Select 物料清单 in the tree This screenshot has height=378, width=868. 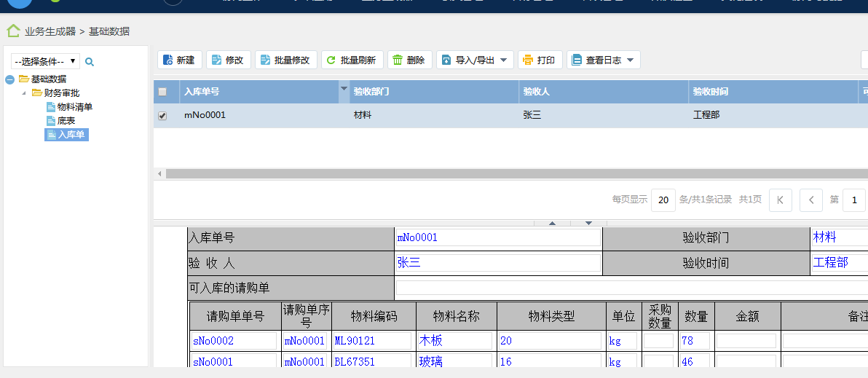click(x=74, y=107)
